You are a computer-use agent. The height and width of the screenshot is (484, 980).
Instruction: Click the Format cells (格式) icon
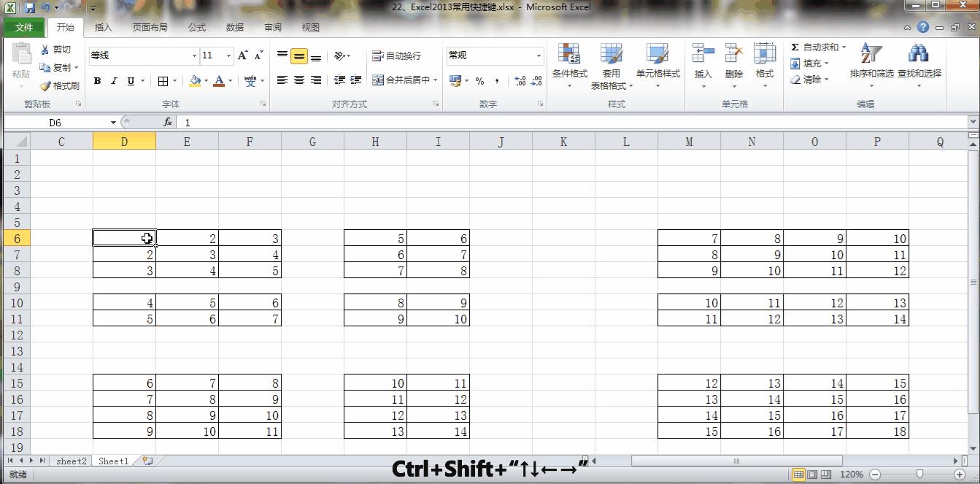point(764,54)
